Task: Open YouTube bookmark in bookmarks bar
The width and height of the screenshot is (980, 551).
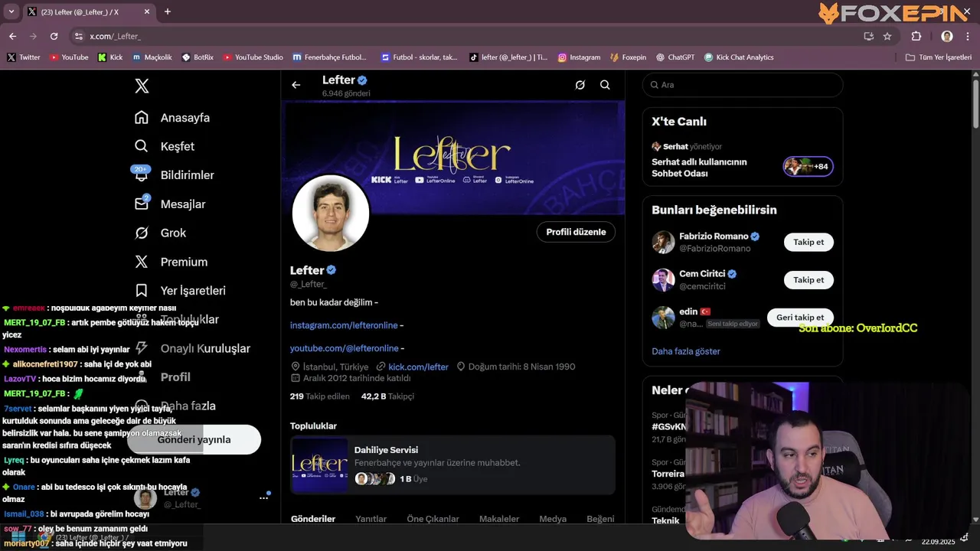Action: point(69,57)
